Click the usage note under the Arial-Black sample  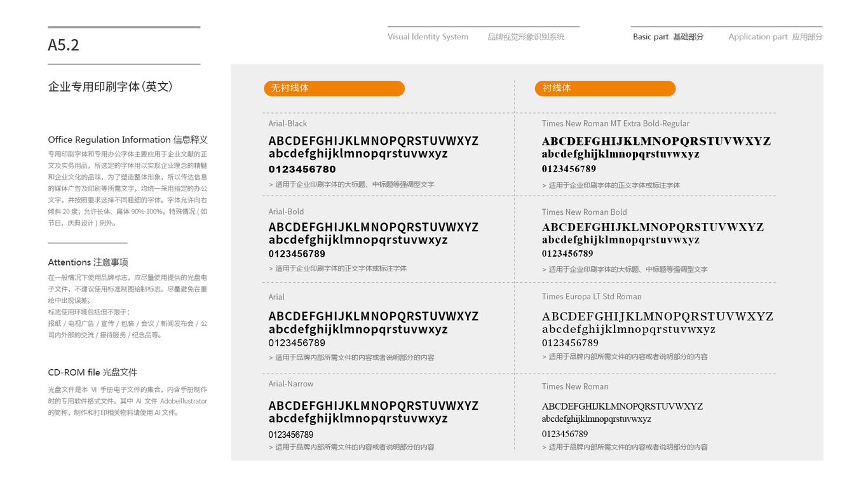pyautogui.click(x=351, y=184)
